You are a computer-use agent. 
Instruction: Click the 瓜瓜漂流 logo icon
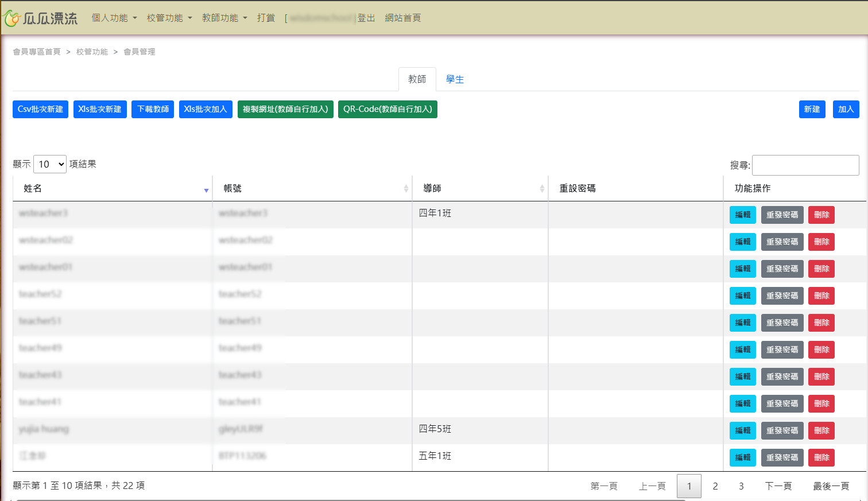click(x=13, y=18)
